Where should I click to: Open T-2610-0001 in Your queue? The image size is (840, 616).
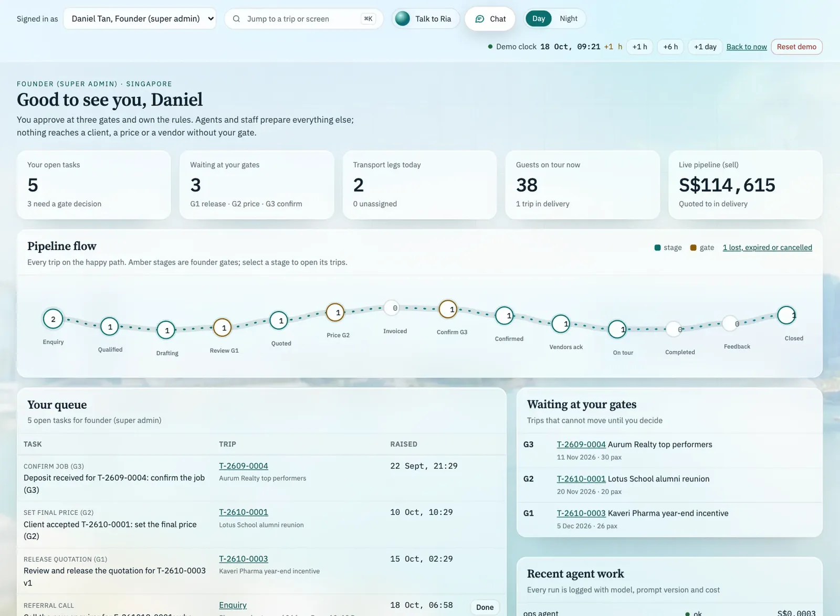pos(244,512)
